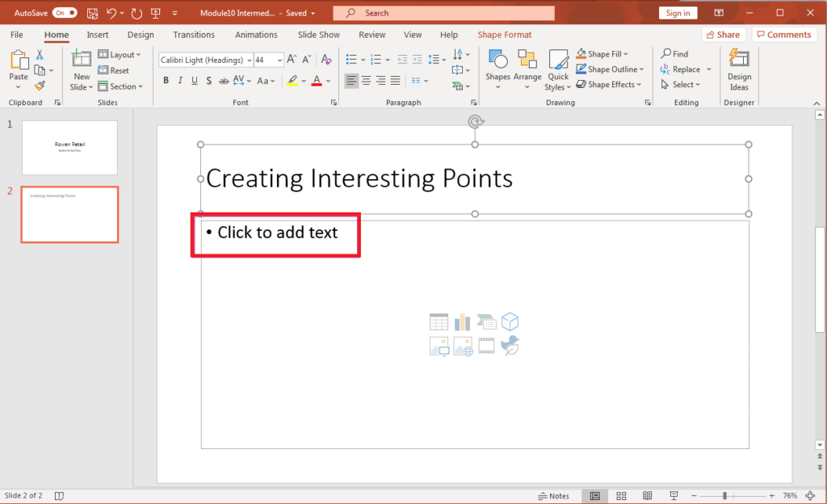The height and width of the screenshot is (504, 827).
Task: Start presentation from beginning icon
Action: tap(156, 13)
